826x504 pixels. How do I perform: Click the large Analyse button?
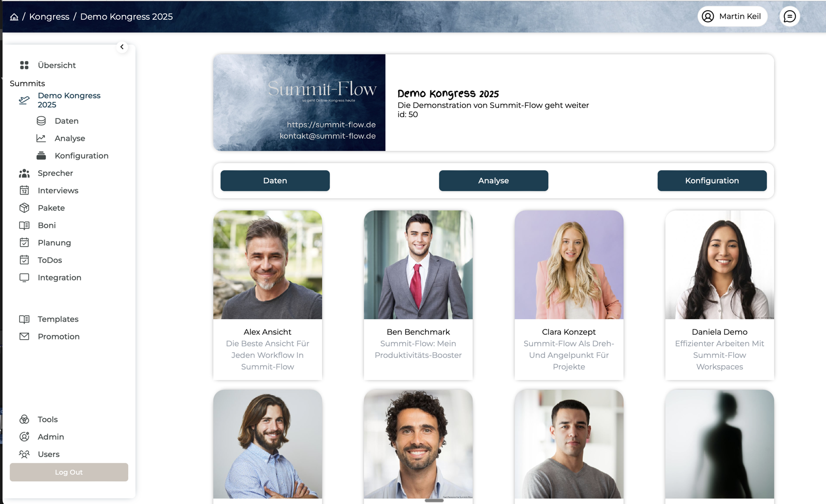click(493, 180)
